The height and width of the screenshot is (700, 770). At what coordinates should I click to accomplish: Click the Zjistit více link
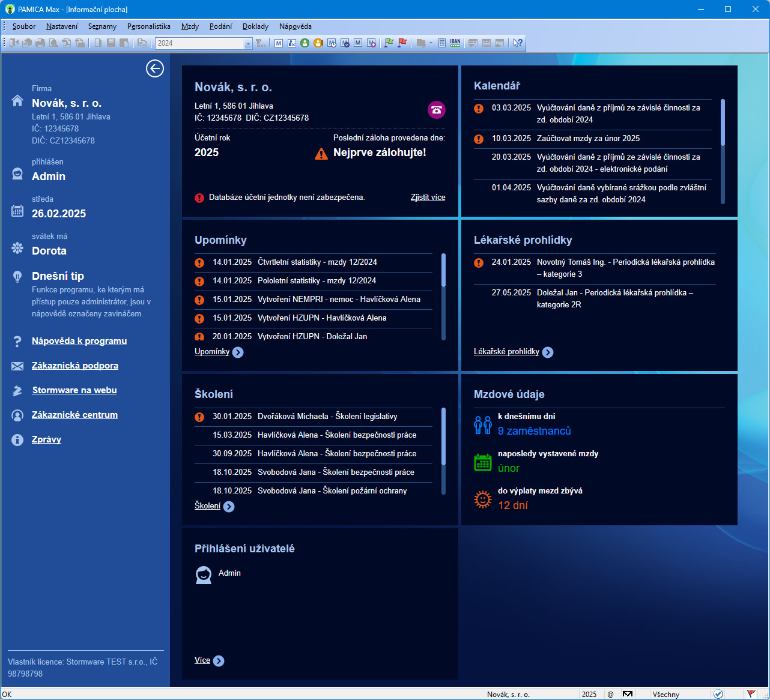tap(428, 198)
